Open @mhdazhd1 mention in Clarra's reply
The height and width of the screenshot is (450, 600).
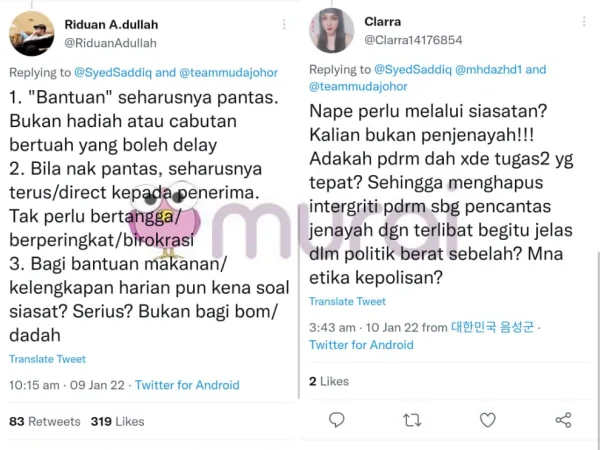(x=489, y=69)
